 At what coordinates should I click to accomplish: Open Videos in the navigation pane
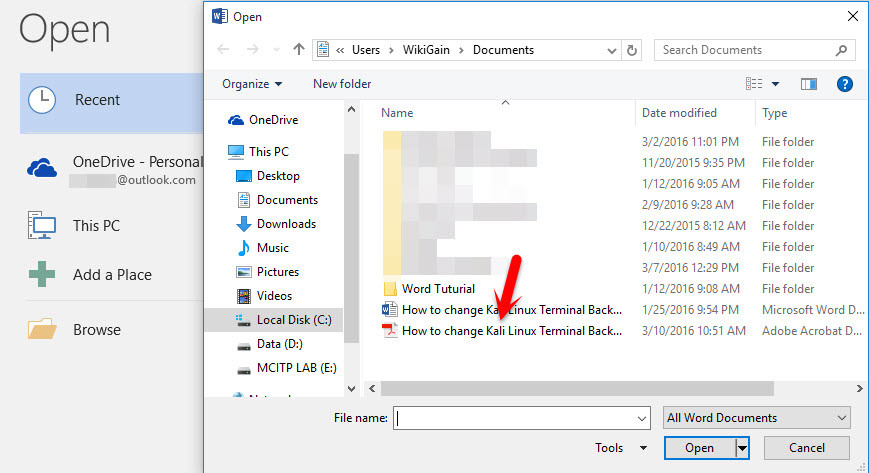[x=264, y=296]
